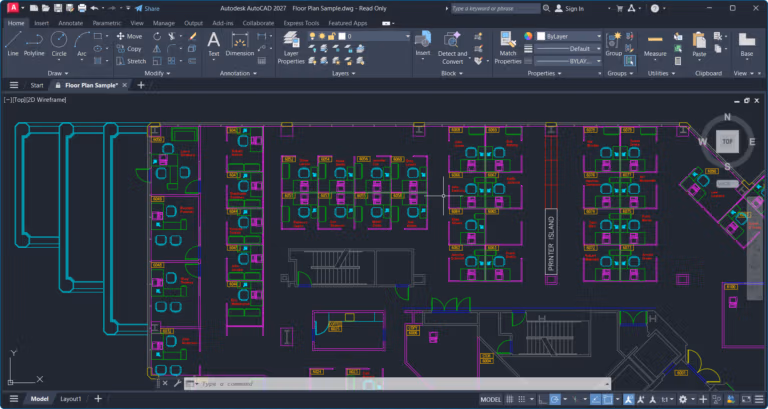
Task: Click the Copy tool in Modify panel
Action: point(129,49)
